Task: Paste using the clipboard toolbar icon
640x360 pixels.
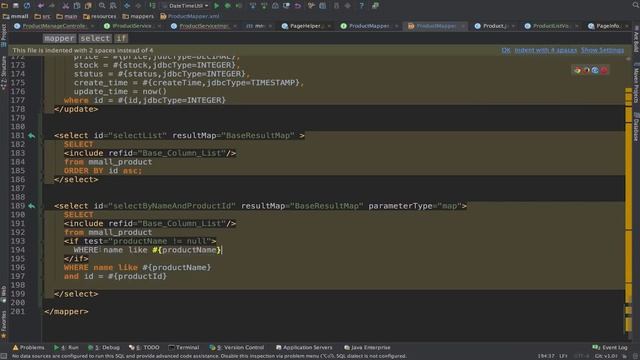Action: tap(88, 6)
